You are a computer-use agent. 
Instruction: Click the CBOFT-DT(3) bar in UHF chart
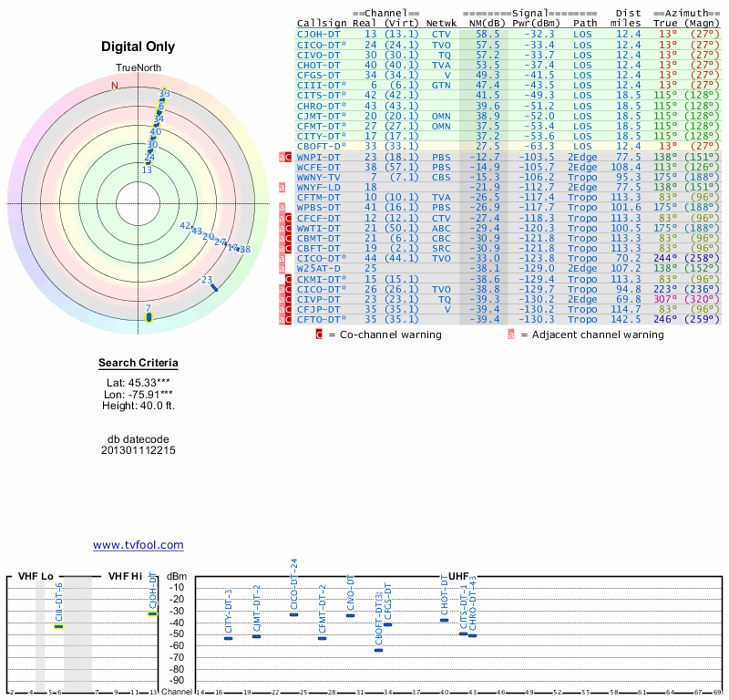tap(379, 650)
